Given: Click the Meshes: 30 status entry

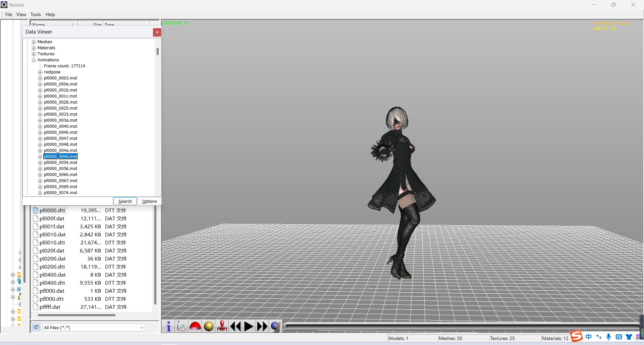Looking at the screenshot, I should click(x=450, y=338).
